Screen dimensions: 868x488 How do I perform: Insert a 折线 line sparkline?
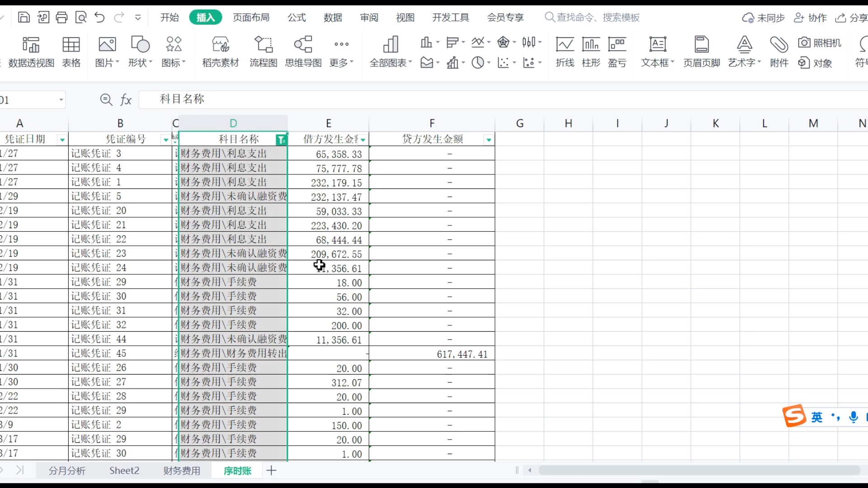pyautogui.click(x=565, y=51)
